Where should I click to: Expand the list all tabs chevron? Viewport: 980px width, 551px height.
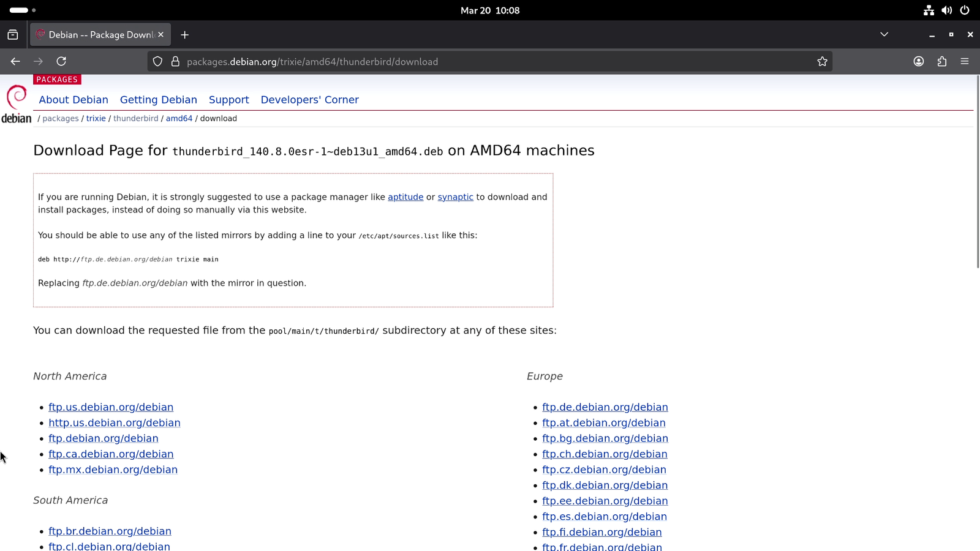pyautogui.click(x=884, y=34)
